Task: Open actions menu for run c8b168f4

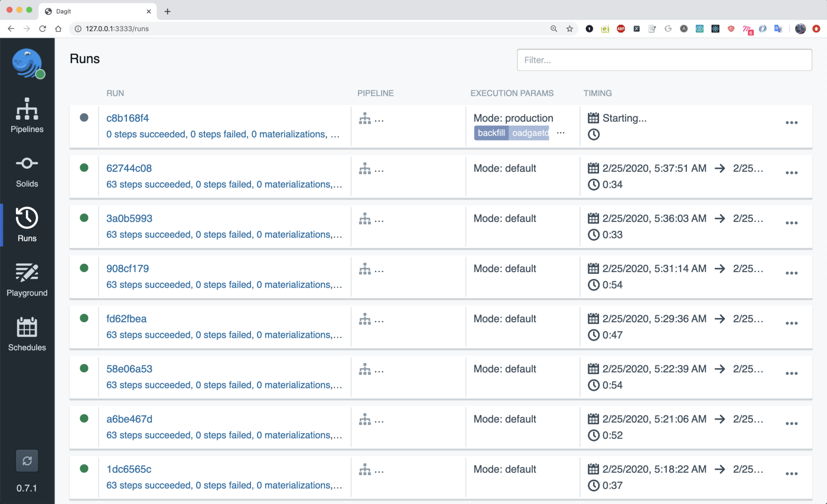Action: 792,123
